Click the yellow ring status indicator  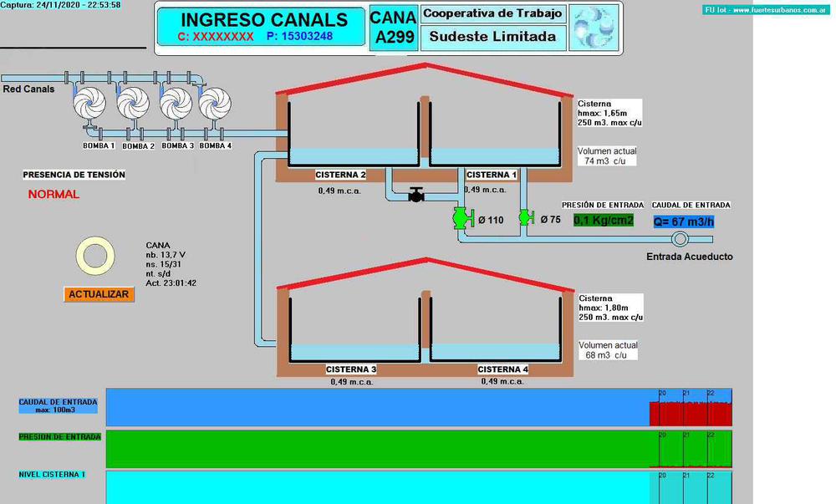95,256
